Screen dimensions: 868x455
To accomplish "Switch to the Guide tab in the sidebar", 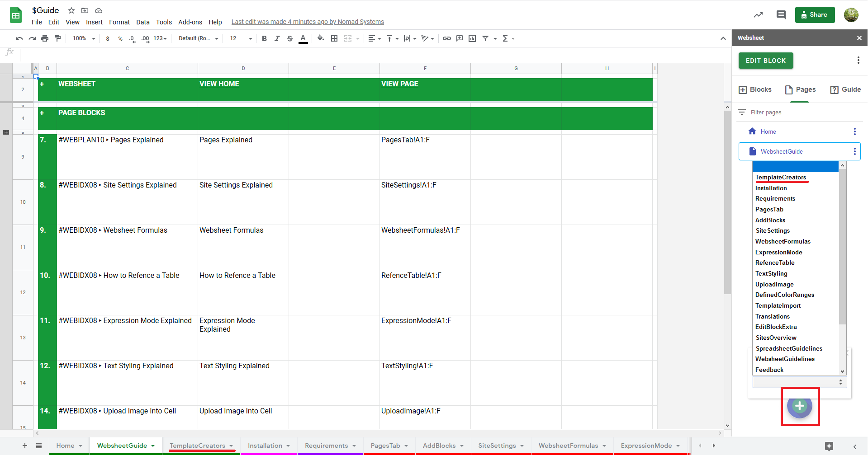I will pos(845,89).
